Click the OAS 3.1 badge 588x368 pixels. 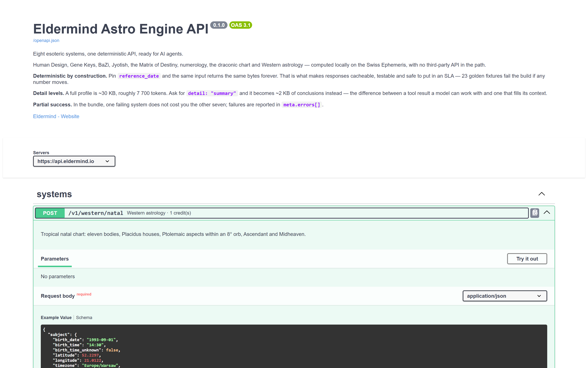pyautogui.click(x=241, y=25)
